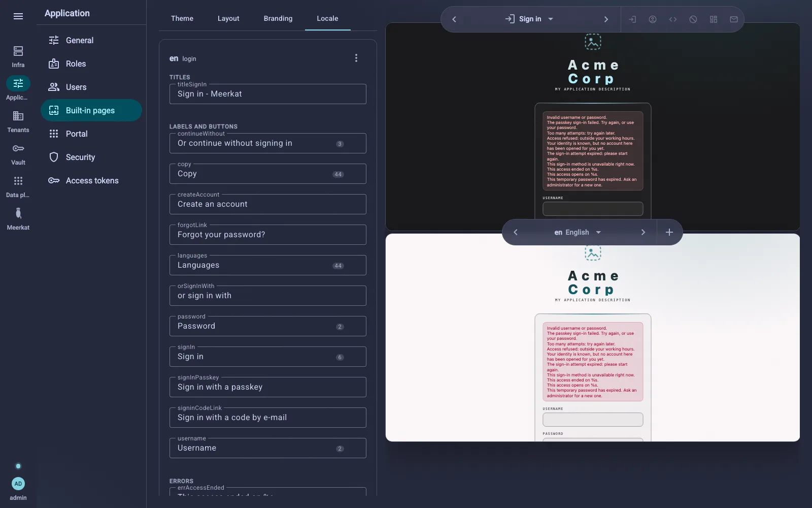Edit the titleSignIn field
This screenshot has height=508, width=812.
click(268, 94)
